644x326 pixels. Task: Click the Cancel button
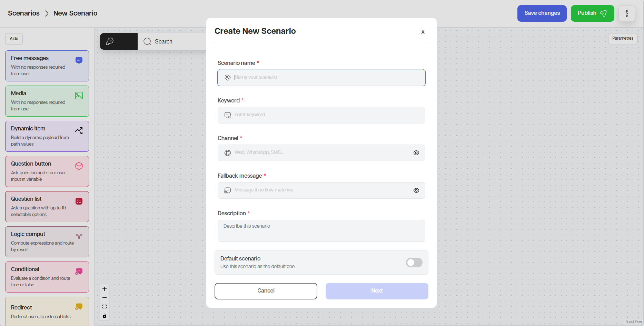click(x=266, y=291)
